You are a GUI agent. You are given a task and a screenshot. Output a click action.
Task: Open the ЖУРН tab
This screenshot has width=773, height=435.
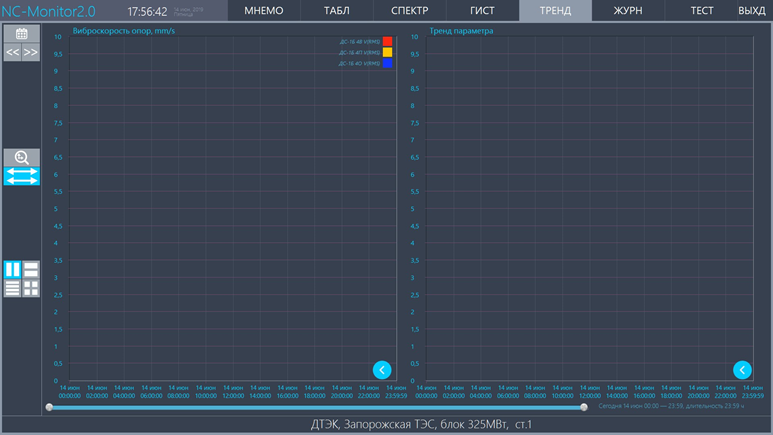pyautogui.click(x=628, y=10)
